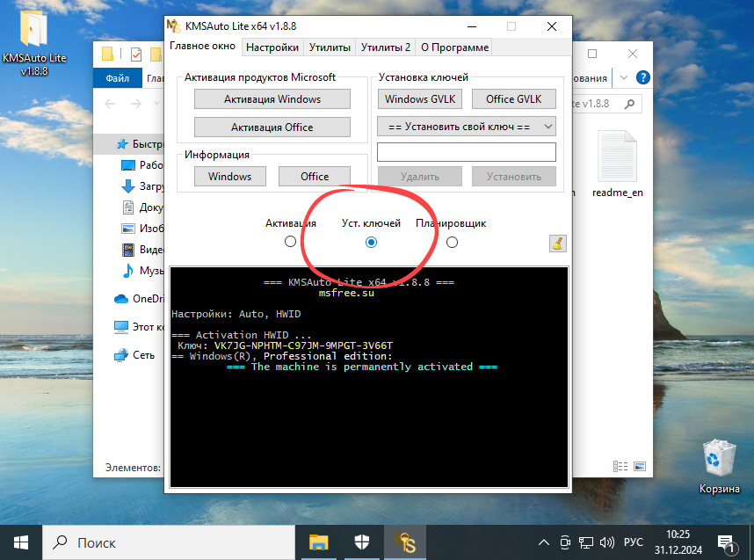
Task: Open the Корзина recycle bin
Action: 719,453
